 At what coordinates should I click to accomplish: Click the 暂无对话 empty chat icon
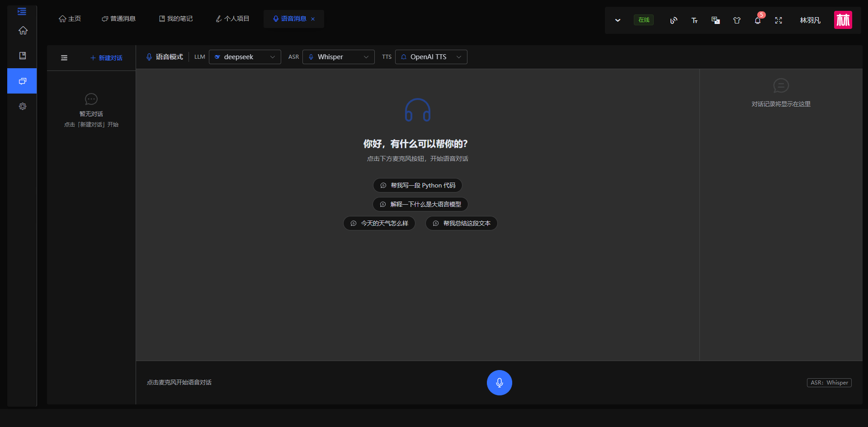pos(91,99)
